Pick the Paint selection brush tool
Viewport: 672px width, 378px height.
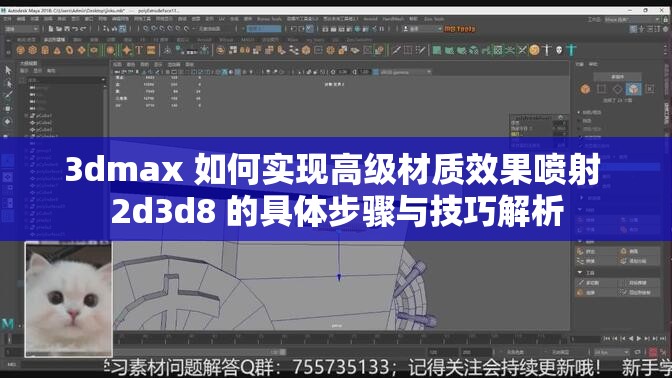point(8,95)
